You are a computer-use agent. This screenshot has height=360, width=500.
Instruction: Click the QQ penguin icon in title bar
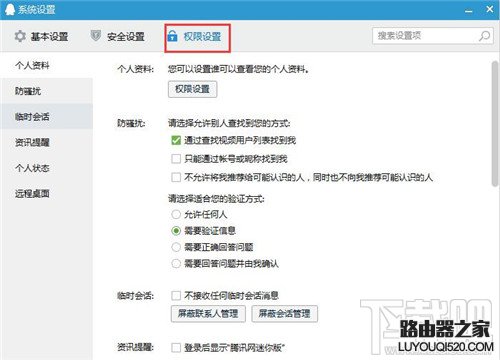[x=10, y=9]
